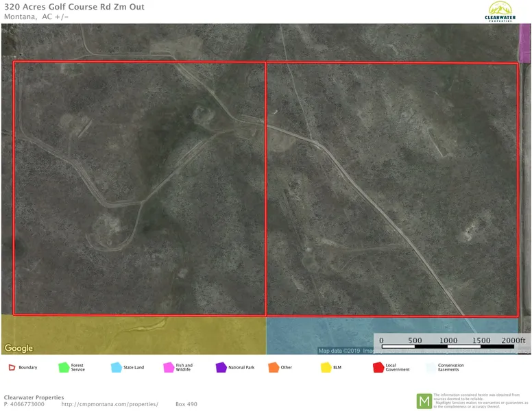Select the red Boundary legend icon

coord(11,368)
